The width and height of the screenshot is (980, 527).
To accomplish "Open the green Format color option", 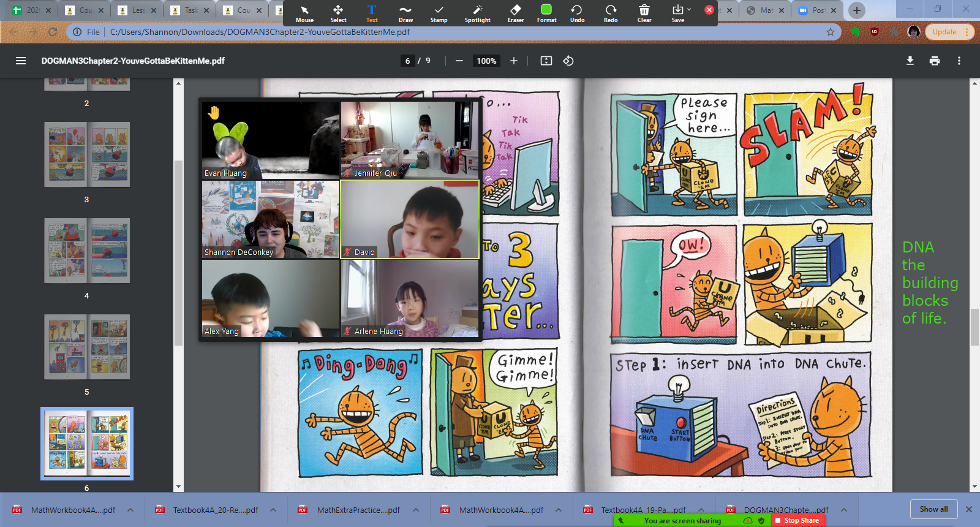I will click(x=546, y=13).
